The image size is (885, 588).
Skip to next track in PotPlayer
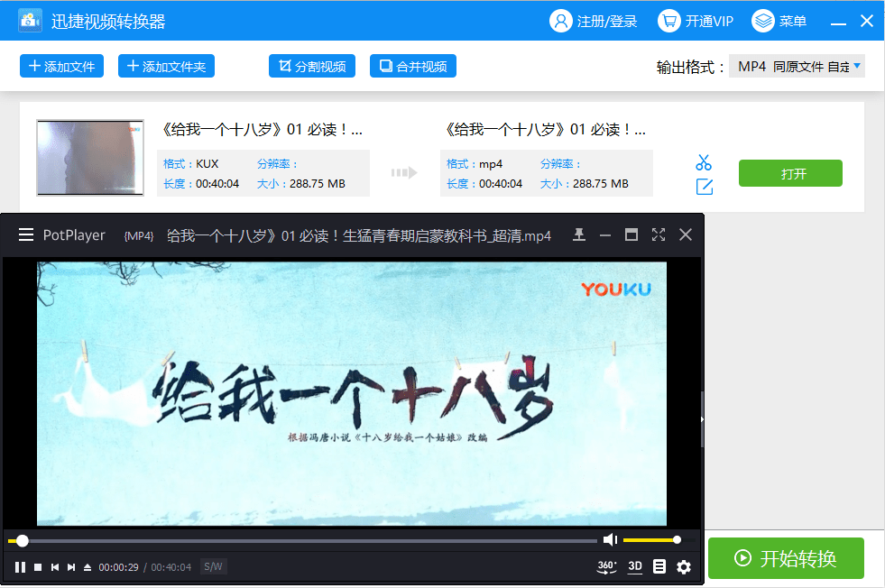coord(71,567)
